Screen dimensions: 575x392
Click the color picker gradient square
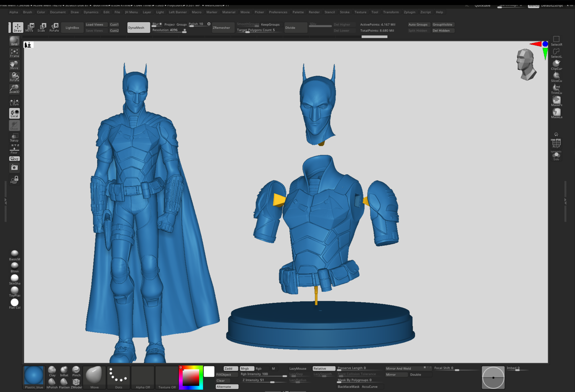pos(191,378)
